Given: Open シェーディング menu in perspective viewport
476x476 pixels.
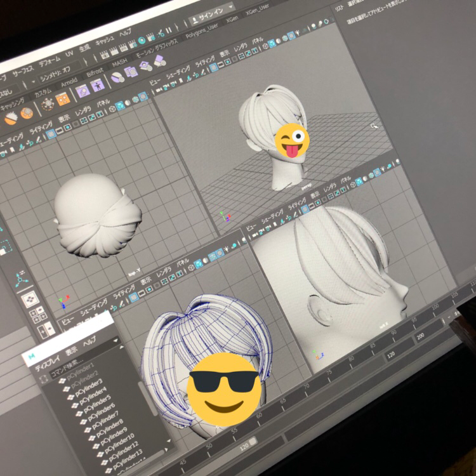Looking at the screenshot, I should (178, 72).
